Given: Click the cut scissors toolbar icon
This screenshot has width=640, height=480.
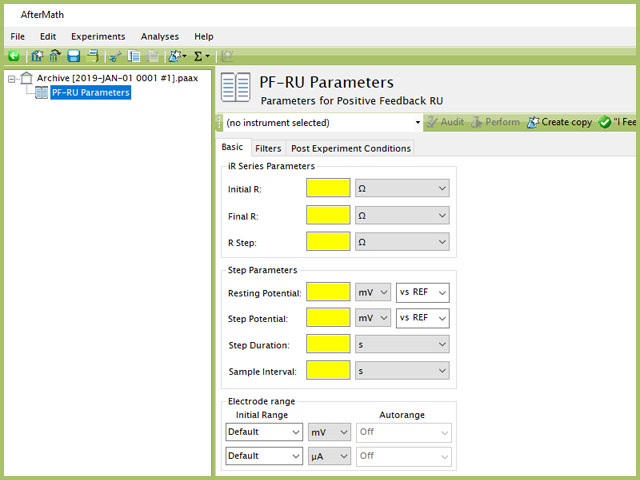Looking at the screenshot, I should [x=115, y=56].
